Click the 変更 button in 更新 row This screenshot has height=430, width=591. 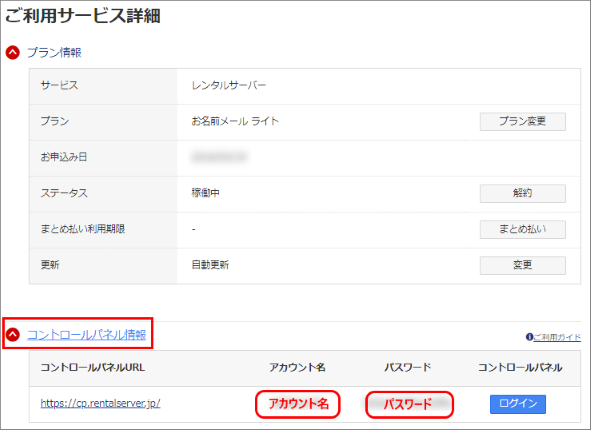522,265
